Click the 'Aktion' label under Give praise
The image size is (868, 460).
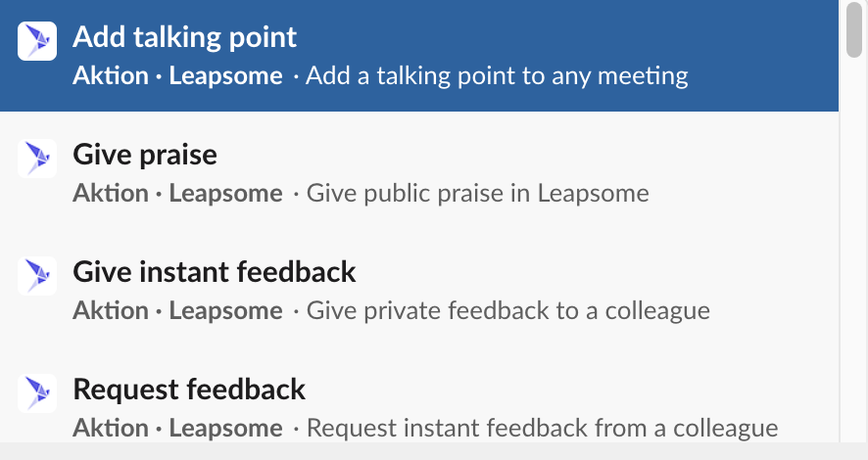(110, 193)
